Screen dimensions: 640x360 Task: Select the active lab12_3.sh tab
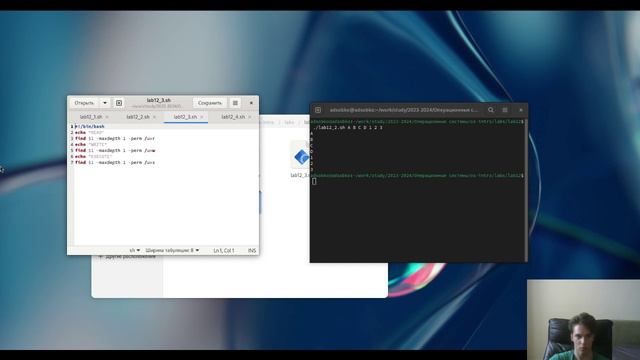185,117
